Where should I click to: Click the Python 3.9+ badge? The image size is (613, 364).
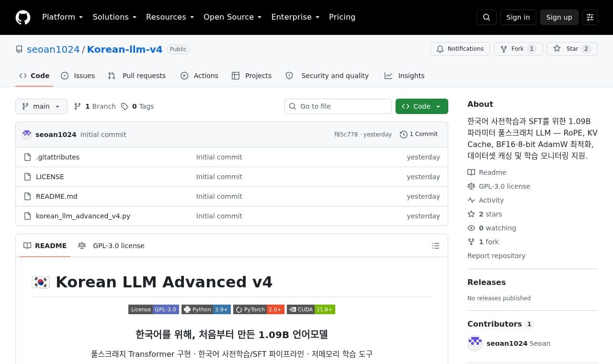coord(206,309)
